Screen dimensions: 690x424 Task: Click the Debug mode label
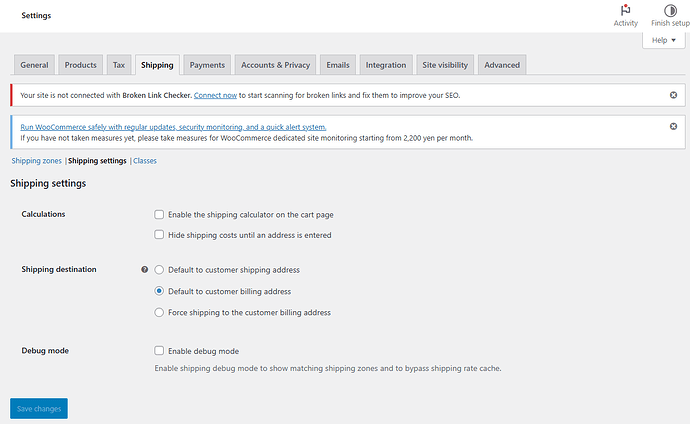45,351
